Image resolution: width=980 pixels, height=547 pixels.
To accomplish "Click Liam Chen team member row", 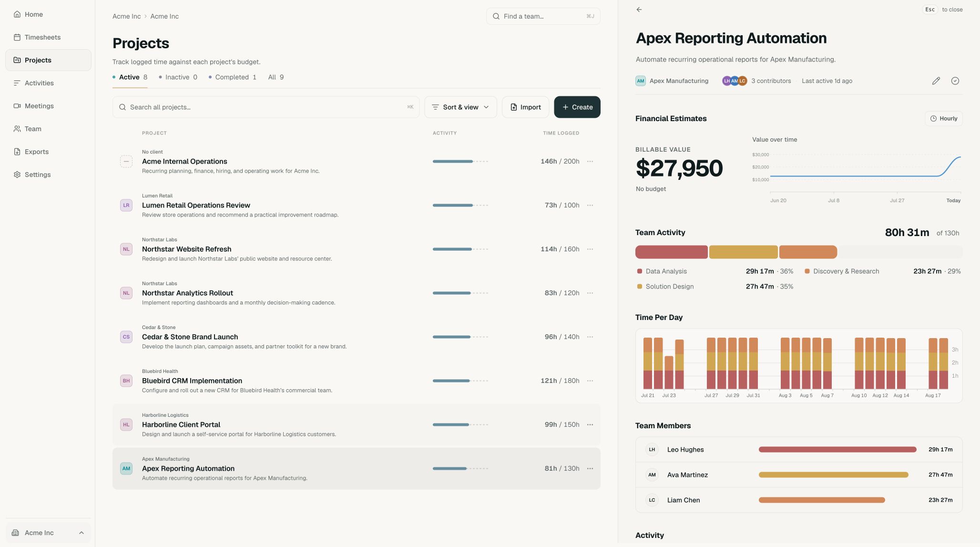I will pyautogui.click(x=799, y=500).
